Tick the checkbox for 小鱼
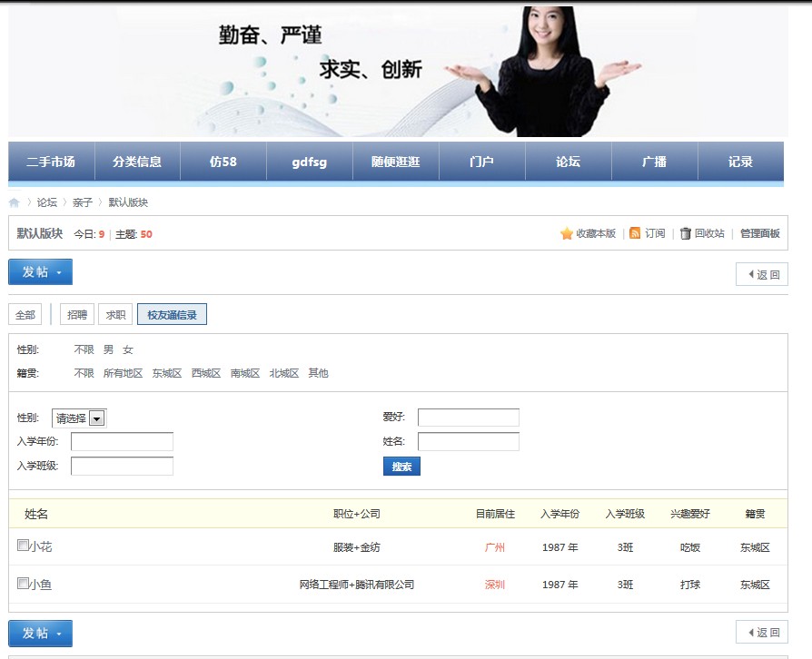Viewport: 812px width, 659px height. (23, 584)
